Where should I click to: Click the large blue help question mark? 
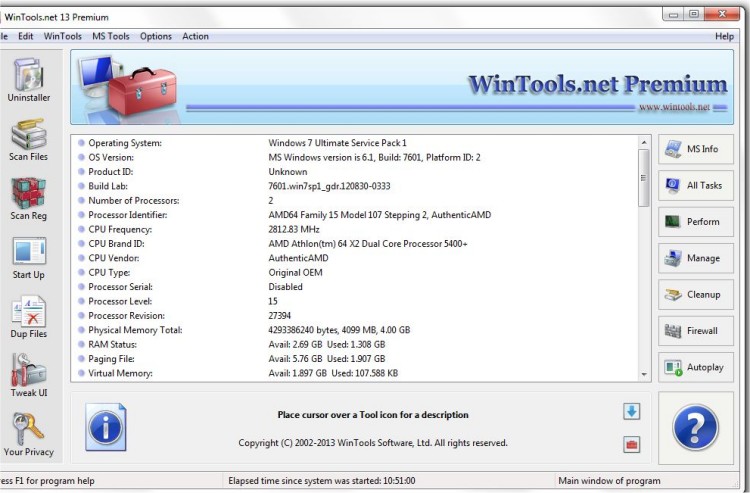pos(696,426)
